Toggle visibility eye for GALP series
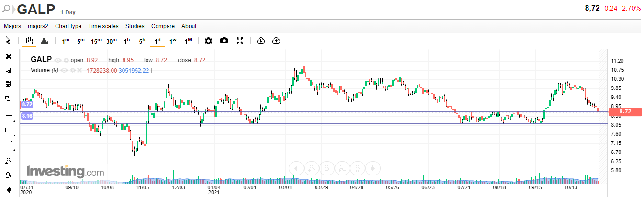Screen dimensions: 644x197 [x=58, y=60]
